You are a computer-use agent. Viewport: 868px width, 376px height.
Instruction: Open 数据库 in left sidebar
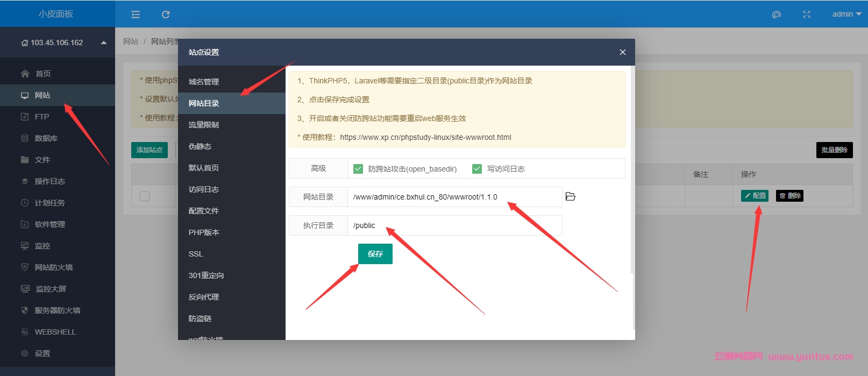coord(46,138)
